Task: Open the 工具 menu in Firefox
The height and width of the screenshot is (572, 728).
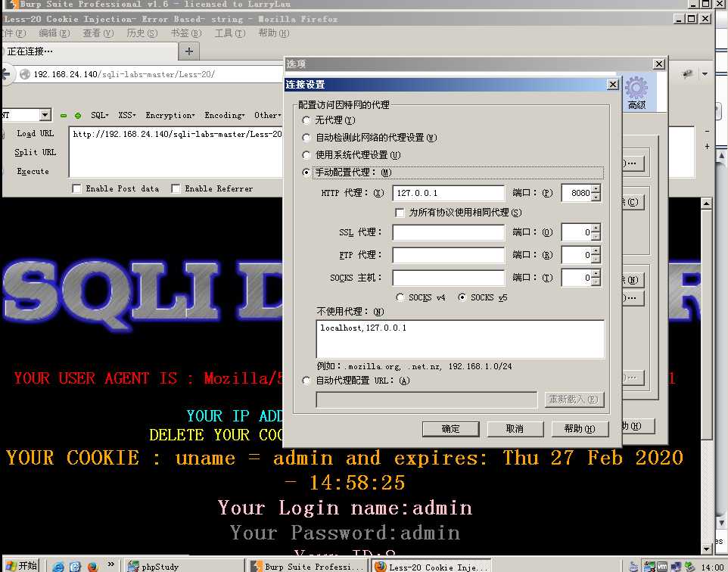Action: [230, 33]
